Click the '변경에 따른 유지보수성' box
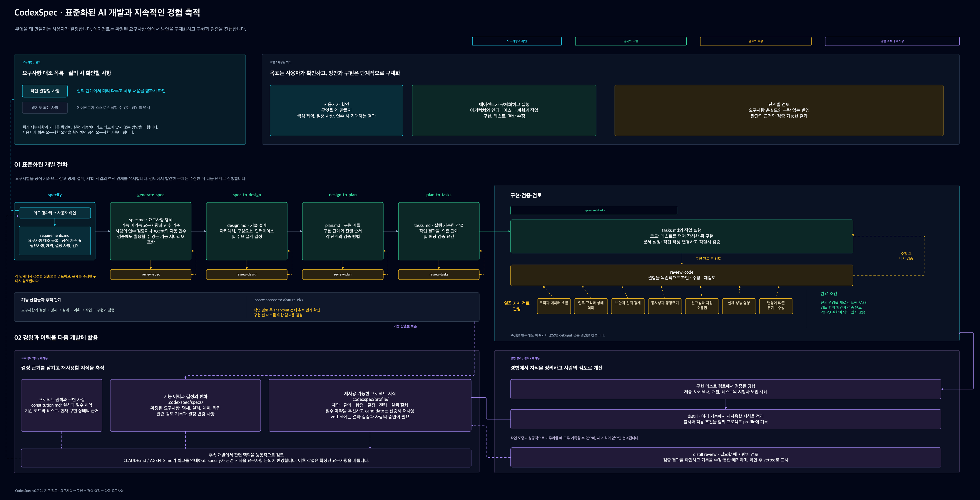980x500 pixels. [x=776, y=306]
